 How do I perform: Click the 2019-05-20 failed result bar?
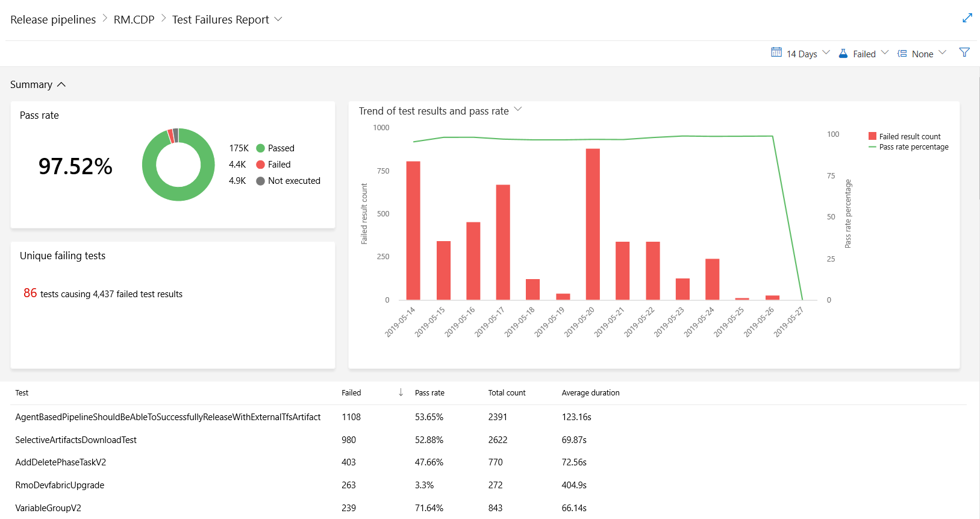pos(592,224)
